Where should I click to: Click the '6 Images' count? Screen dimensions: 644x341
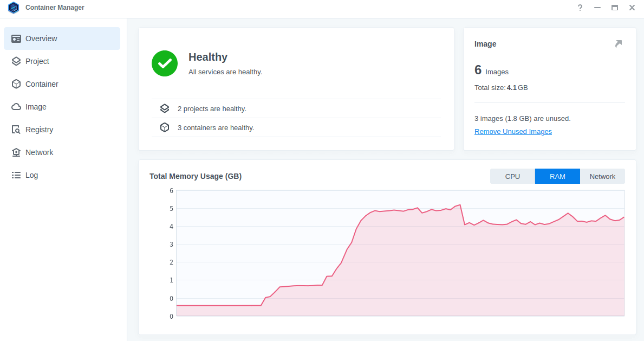coord(491,70)
